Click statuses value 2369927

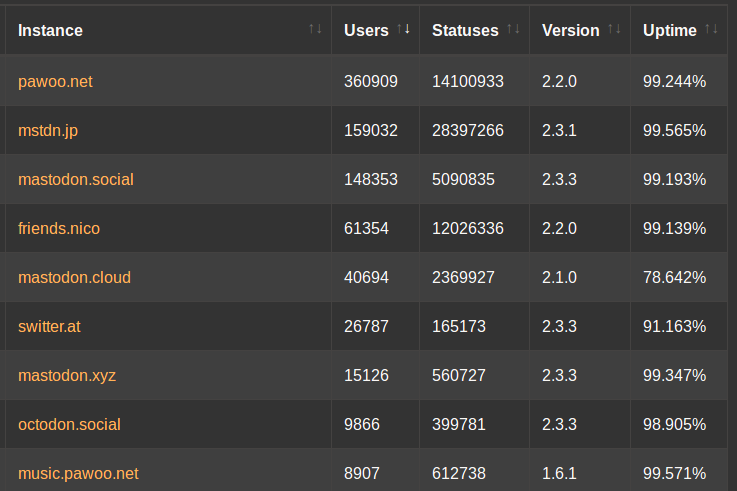pyautogui.click(x=463, y=277)
